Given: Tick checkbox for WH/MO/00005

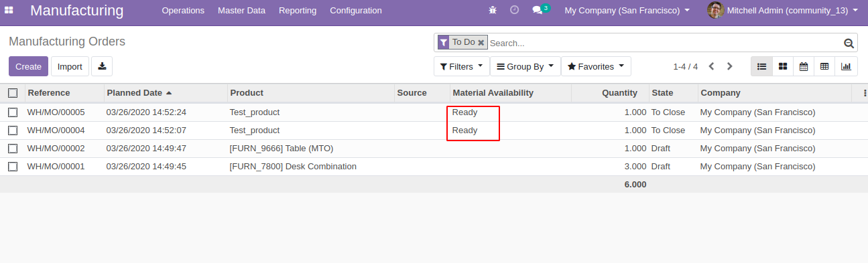Looking at the screenshot, I should tap(13, 112).
